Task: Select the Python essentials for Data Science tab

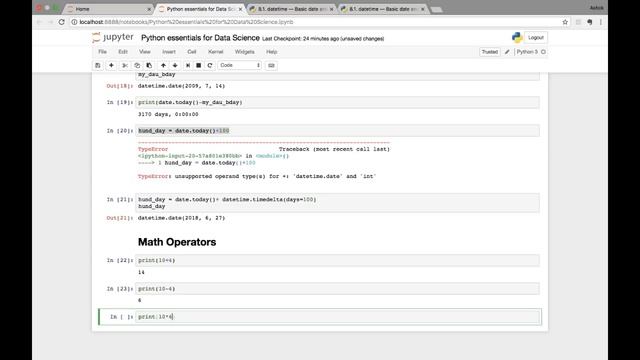Action: [200, 9]
